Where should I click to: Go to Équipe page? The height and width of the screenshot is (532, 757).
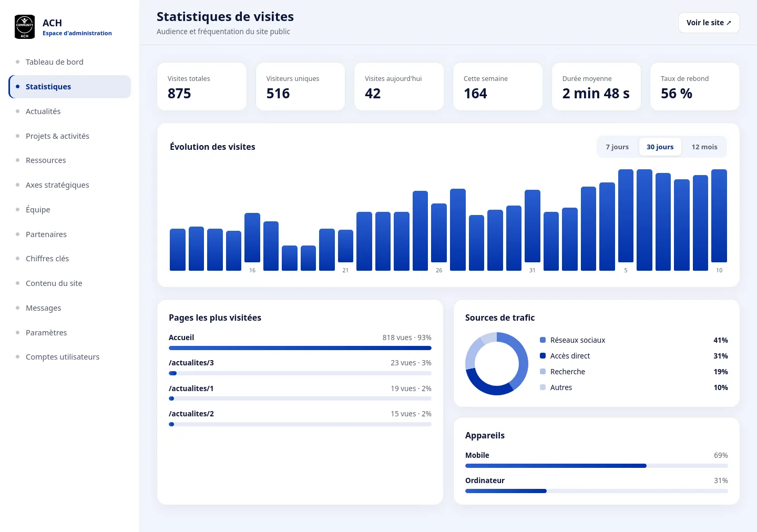pyautogui.click(x=69, y=210)
